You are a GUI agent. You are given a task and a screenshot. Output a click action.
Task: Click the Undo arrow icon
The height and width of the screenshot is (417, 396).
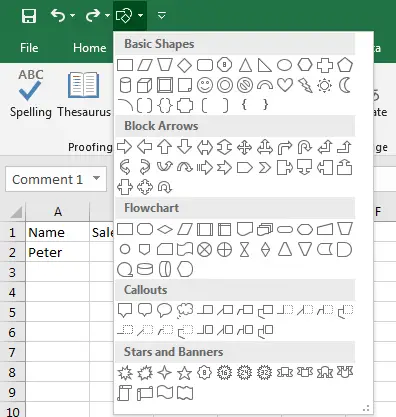[58, 15]
